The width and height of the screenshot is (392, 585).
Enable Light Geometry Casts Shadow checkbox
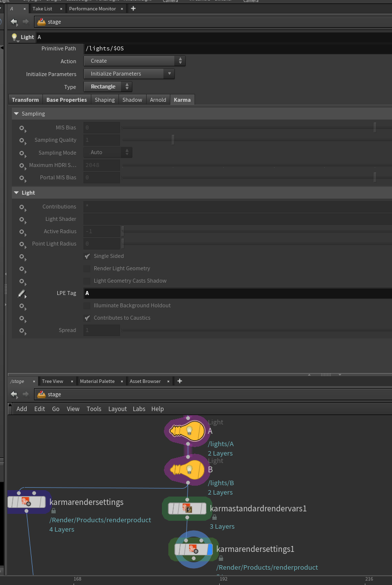click(x=87, y=281)
